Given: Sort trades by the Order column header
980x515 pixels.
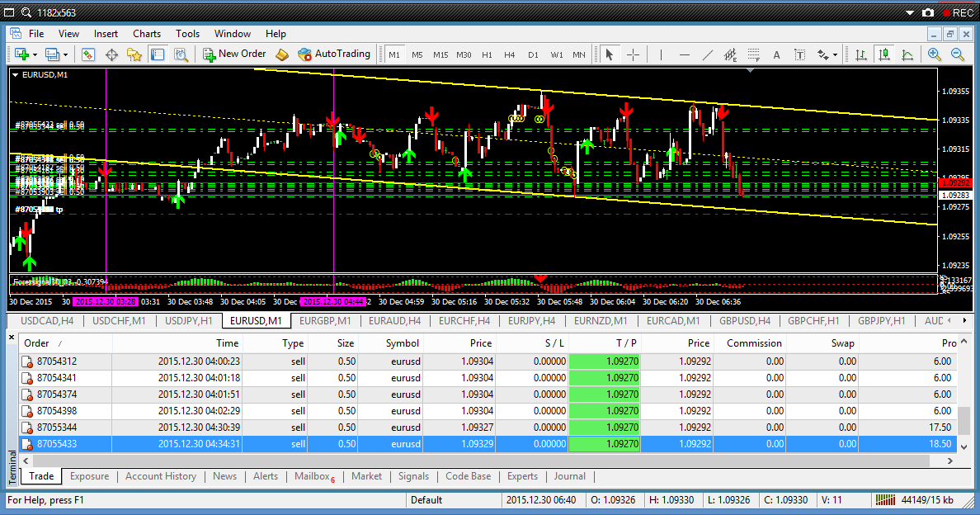Looking at the screenshot, I should click(66, 343).
